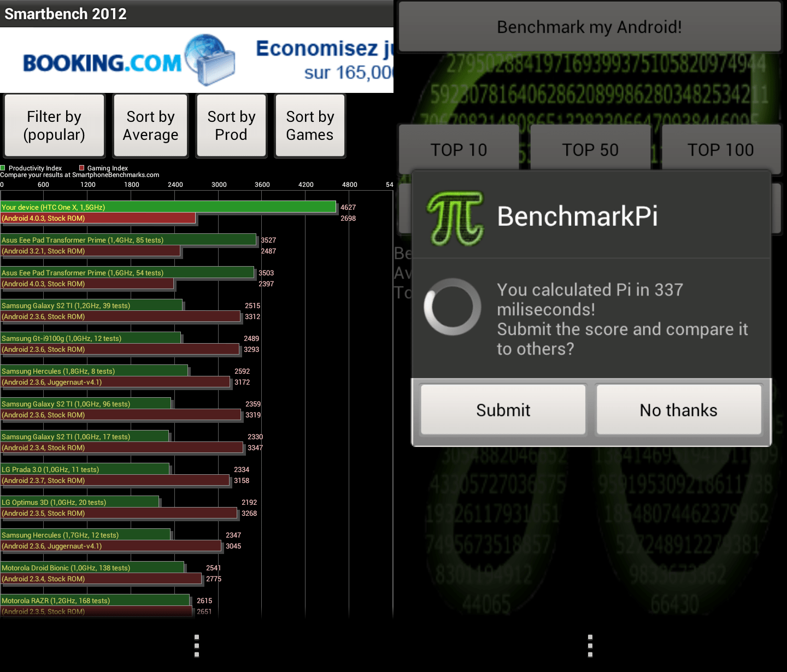787x672 pixels.
Task: Click the loading spinner in BenchmarkPi dialog
Action: click(453, 307)
